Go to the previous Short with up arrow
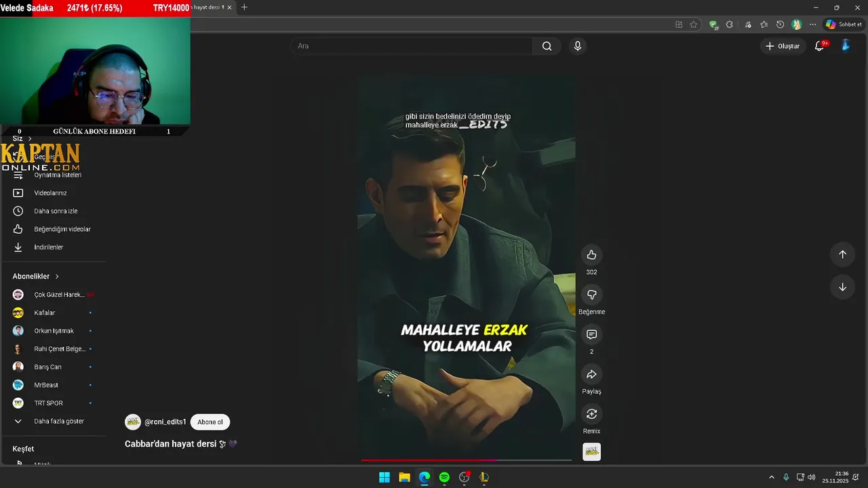 pyautogui.click(x=842, y=254)
